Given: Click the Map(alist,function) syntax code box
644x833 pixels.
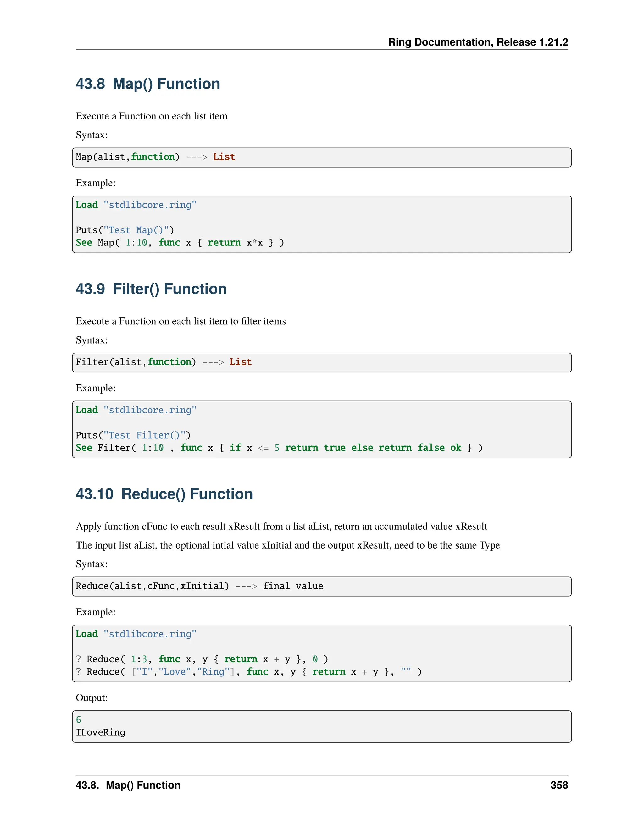Looking at the screenshot, I should (321, 157).
